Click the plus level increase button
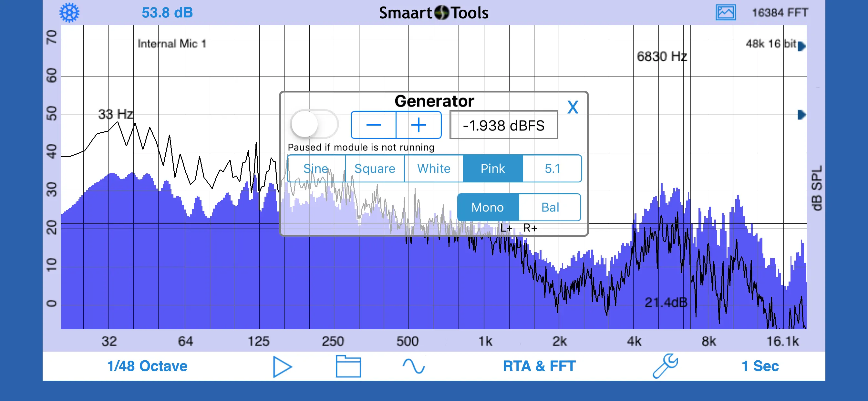This screenshot has height=401, width=868. tap(418, 125)
